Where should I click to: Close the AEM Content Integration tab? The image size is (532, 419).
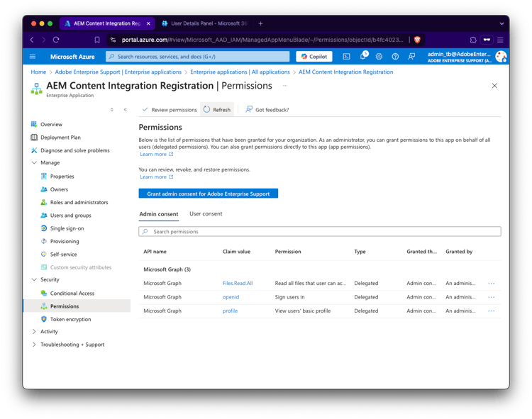tap(148, 23)
